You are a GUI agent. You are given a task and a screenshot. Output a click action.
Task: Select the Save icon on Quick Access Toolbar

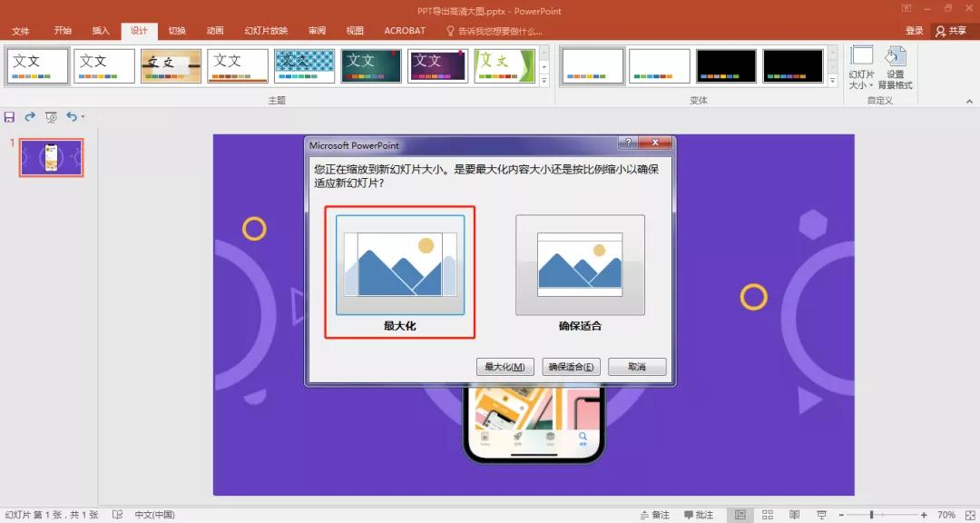(9, 116)
